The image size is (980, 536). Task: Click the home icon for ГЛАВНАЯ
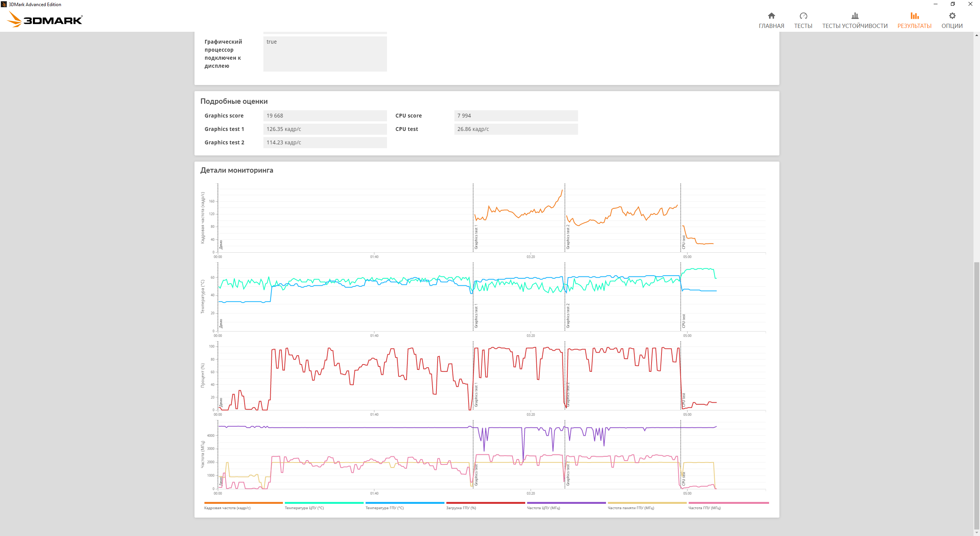click(771, 16)
